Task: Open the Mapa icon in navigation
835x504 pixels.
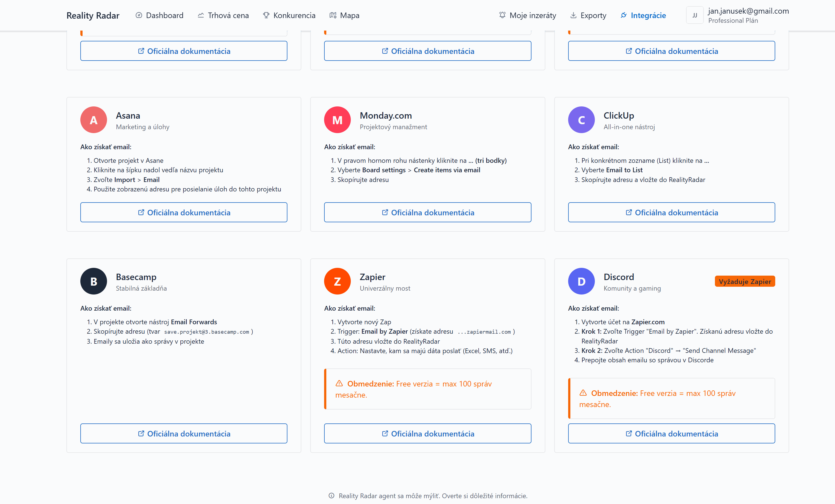Action: click(333, 15)
